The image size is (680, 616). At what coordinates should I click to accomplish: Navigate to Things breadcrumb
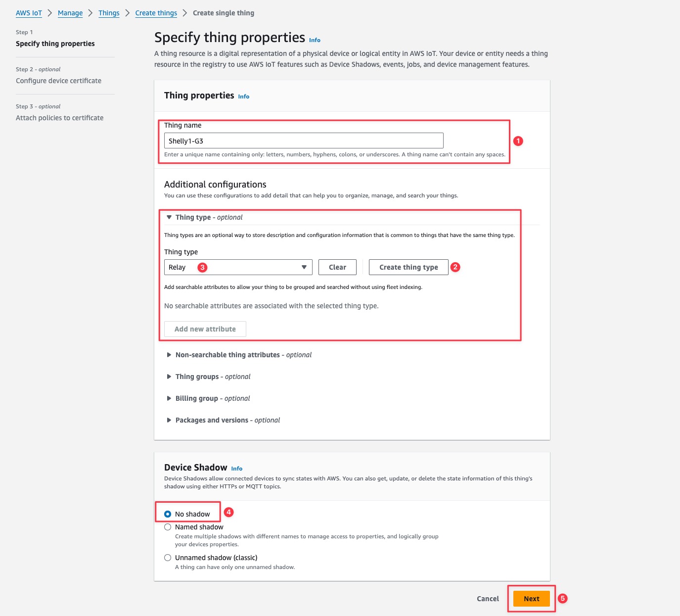pos(109,13)
